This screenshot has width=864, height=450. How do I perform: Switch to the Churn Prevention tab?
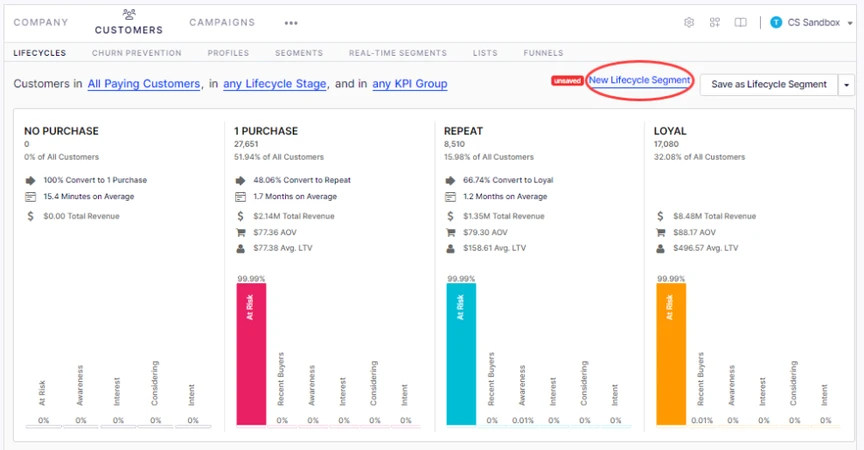(x=136, y=53)
